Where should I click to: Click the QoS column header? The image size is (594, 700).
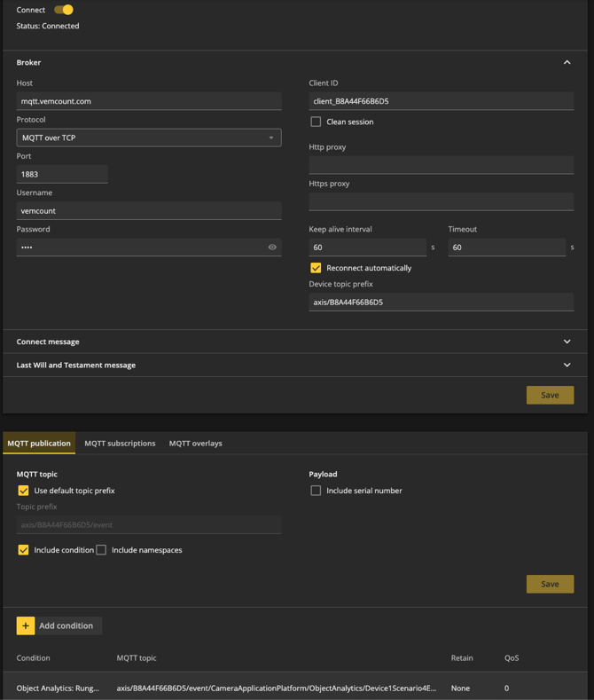512,658
